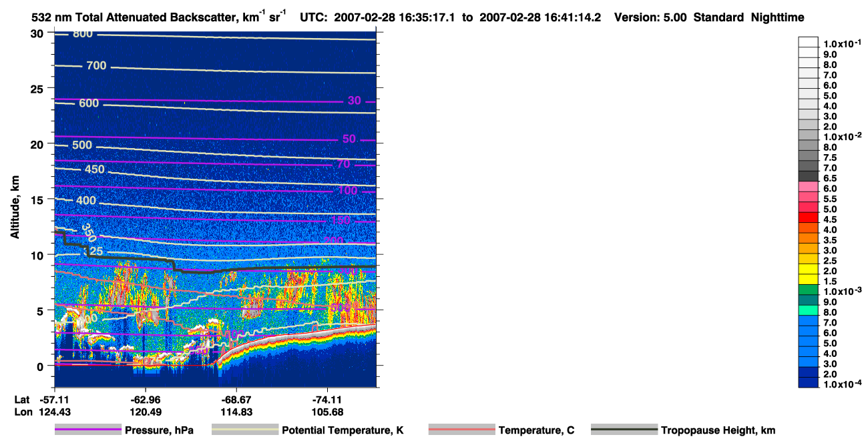Click the potential temperature contour label '700'
Image resolution: width=868 pixels, height=445 pixels.
(x=96, y=65)
